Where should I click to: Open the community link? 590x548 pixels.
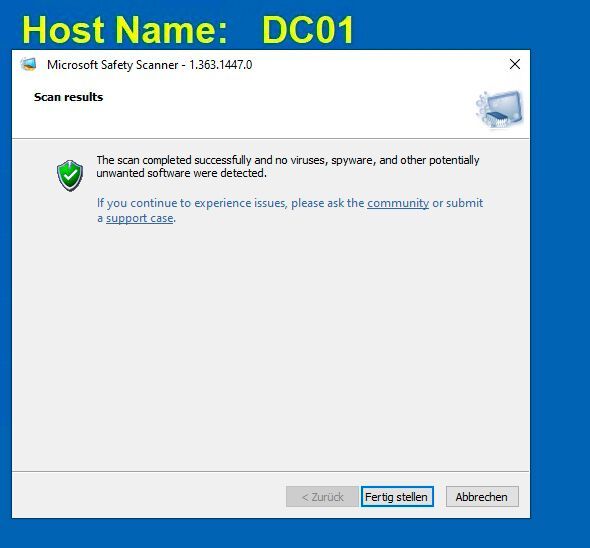click(x=398, y=203)
